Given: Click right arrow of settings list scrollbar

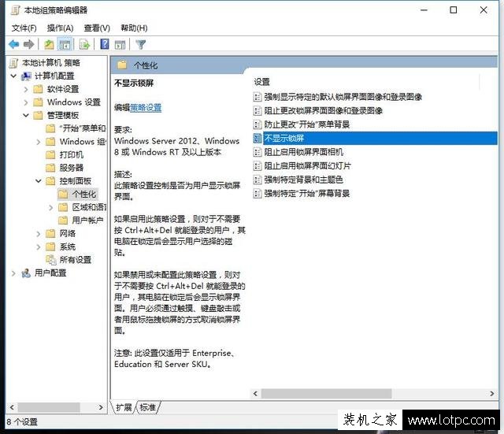Looking at the screenshot, I should click(491, 394).
